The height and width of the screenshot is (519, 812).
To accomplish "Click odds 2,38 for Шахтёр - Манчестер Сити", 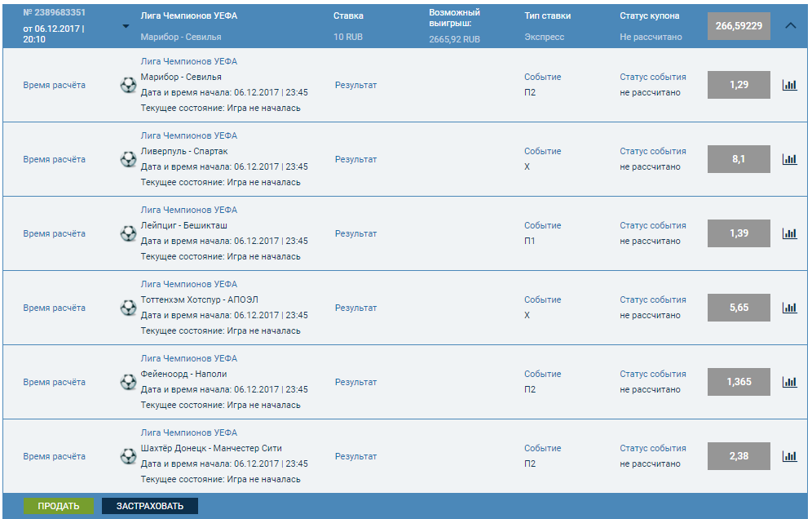I will 739,455.
